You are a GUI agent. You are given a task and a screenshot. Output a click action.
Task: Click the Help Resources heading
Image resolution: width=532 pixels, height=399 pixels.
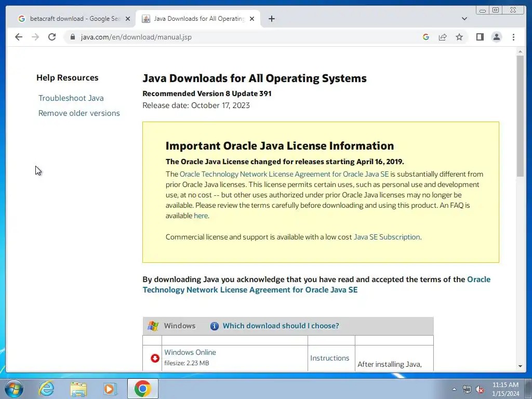[68, 78]
